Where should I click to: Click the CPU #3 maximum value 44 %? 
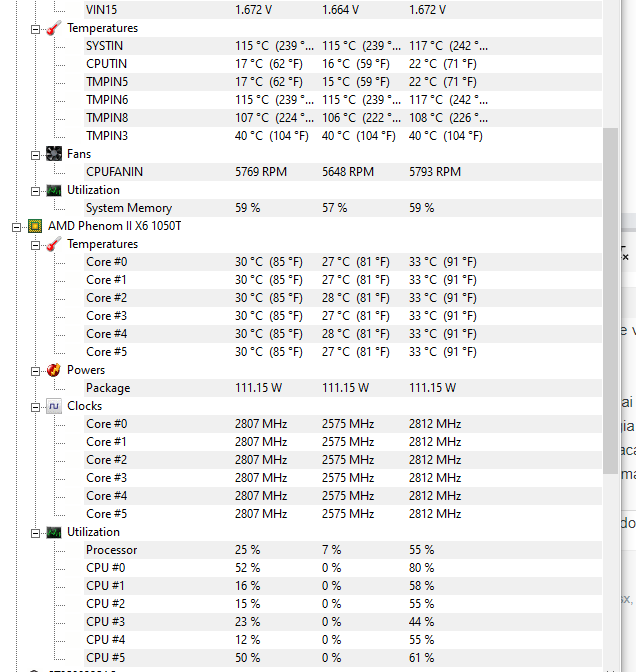421,622
